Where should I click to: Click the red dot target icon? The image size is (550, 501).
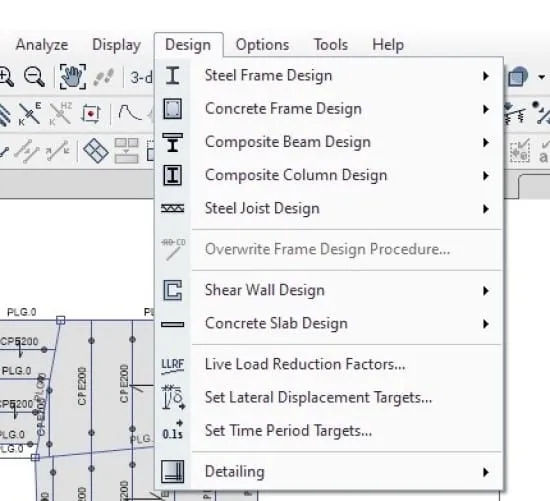(91, 114)
